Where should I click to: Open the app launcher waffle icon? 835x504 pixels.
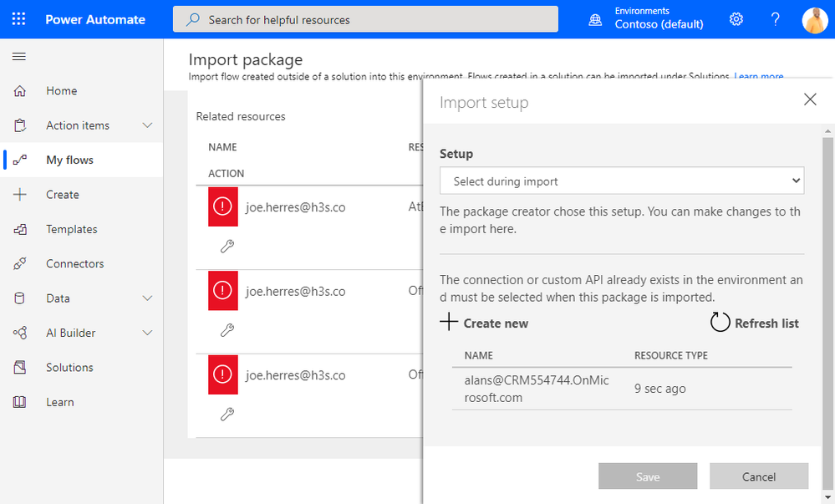click(19, 19)
